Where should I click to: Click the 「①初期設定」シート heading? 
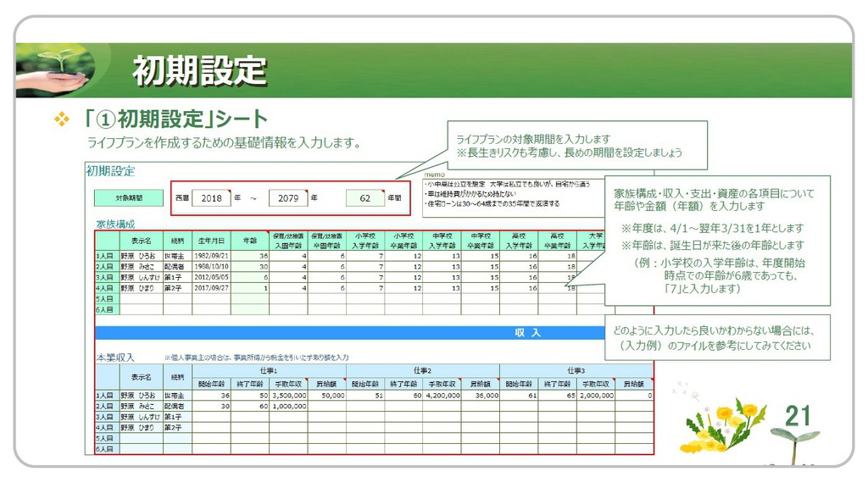click(x=175, y=119)
